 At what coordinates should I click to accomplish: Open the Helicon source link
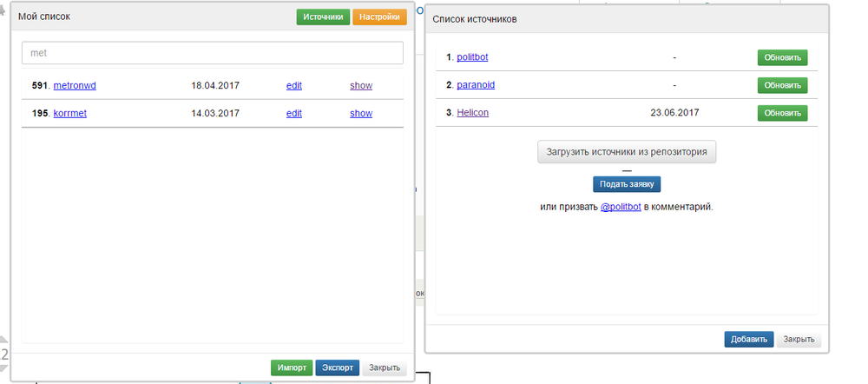pos(473,113)
